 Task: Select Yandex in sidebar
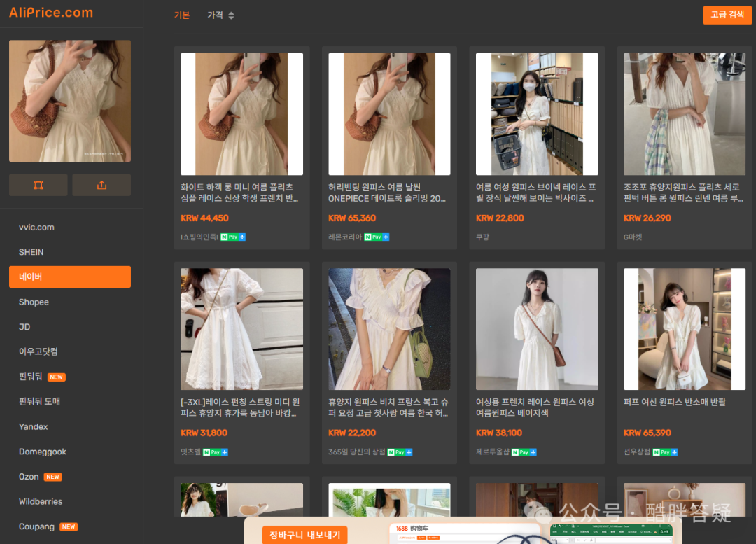(x=34, y=427)
